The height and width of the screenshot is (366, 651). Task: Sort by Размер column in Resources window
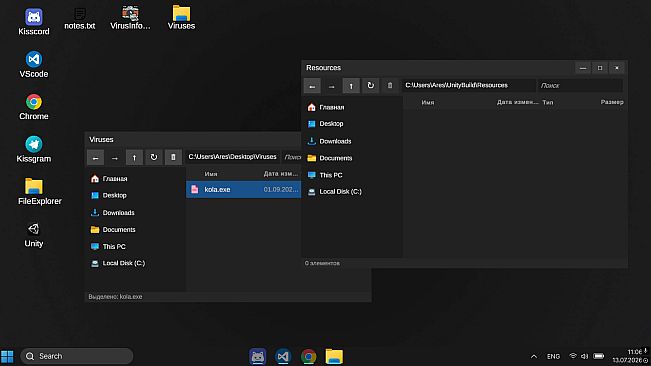(x=612, y=102)
